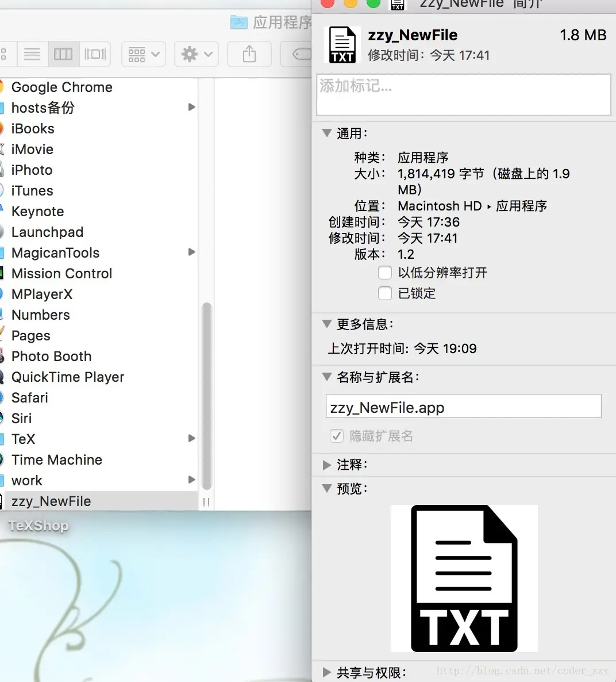Expand hosts备份 folder arrow
Screen dimensions: 616x682
pyautogui.click(x=191, y=107)
